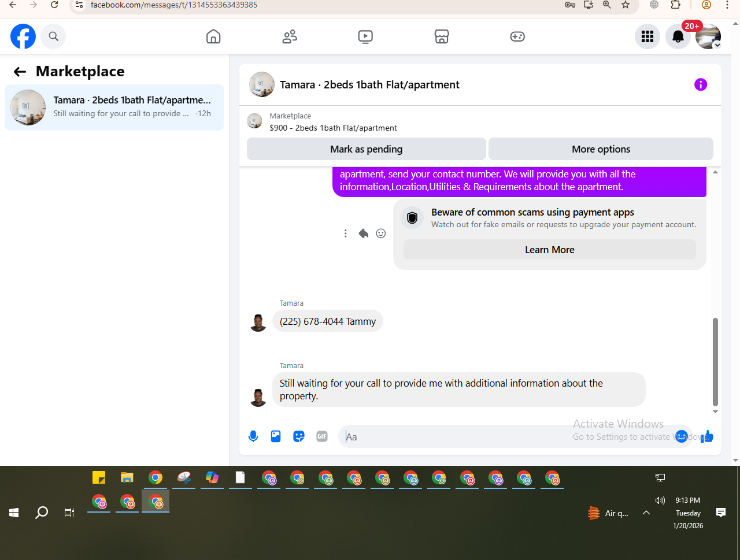Screen dimensions: 740x560
Task: Choose a sticker icon
Action: pyautogui.click(x=299, y=437)
